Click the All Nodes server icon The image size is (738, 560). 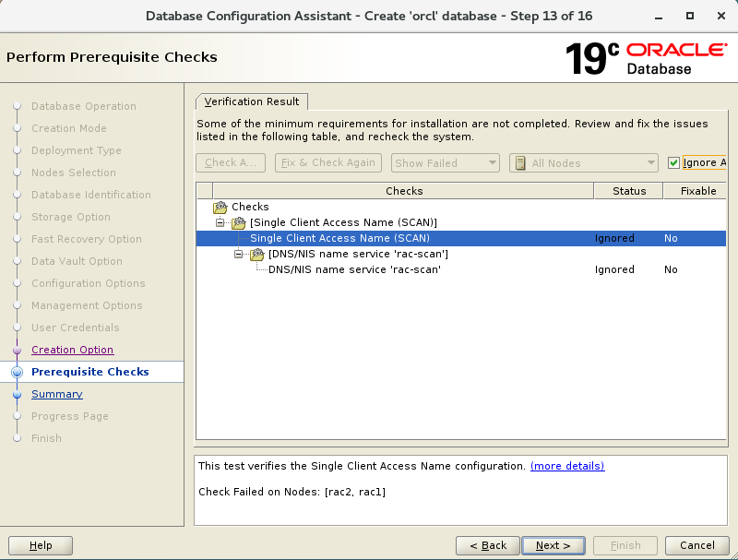tap(521, 163)
